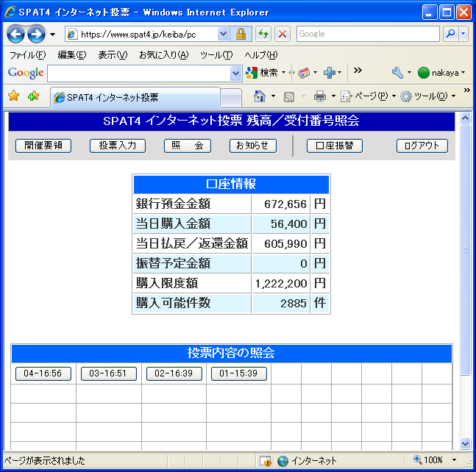Screen dimensions: 476x472
Task: Open the ツール(O) command menu
Action: point(428,96)
